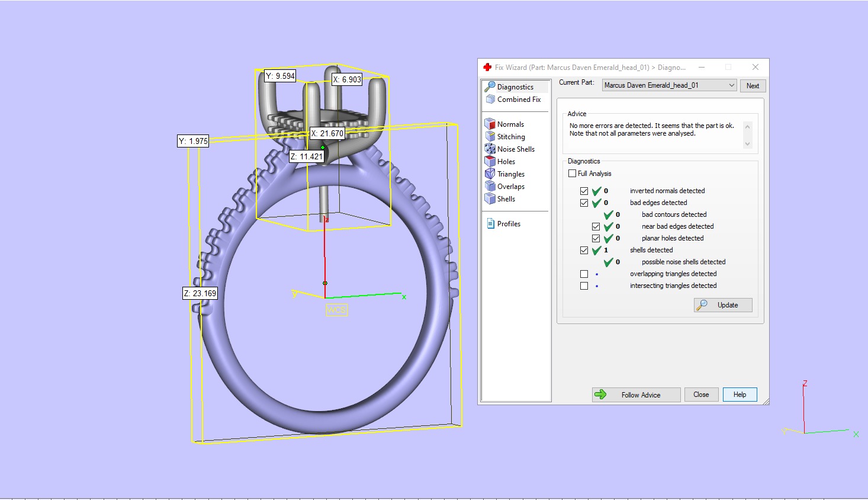Uncheck near bad edges detected checkbox

(596, 226)
